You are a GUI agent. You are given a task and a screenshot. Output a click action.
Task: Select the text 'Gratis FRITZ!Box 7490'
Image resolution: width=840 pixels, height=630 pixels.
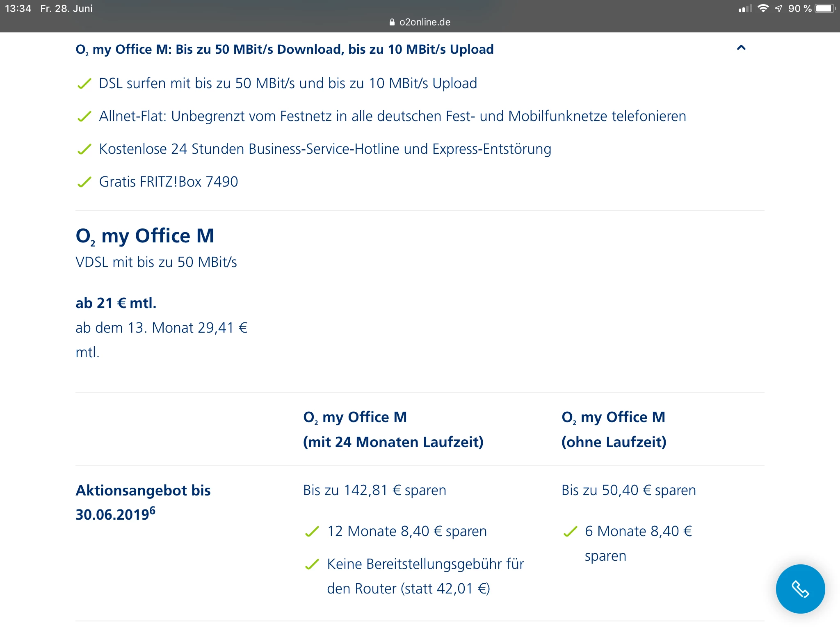tap(169, 182)
